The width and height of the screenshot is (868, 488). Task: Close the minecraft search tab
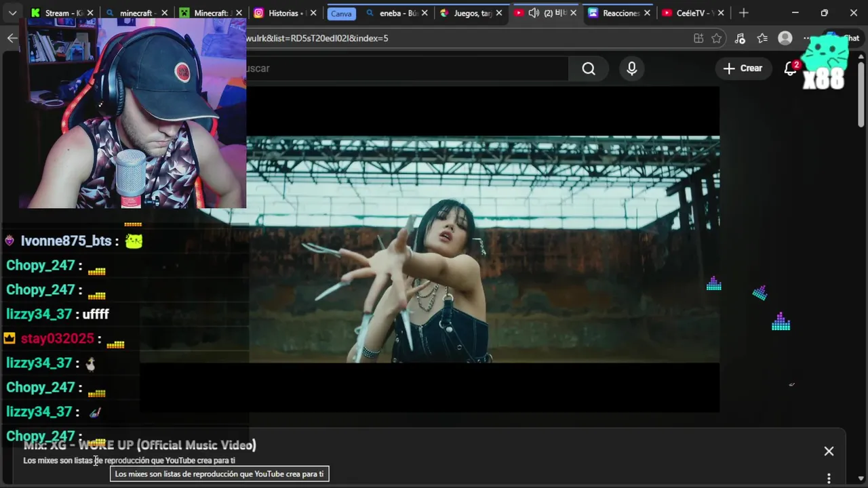click(x=164, y=13)
